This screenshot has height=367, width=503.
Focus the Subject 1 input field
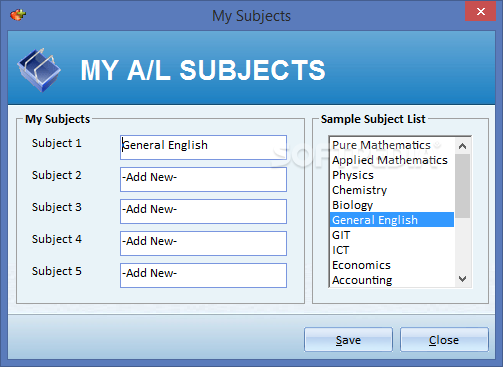(203, 147)
